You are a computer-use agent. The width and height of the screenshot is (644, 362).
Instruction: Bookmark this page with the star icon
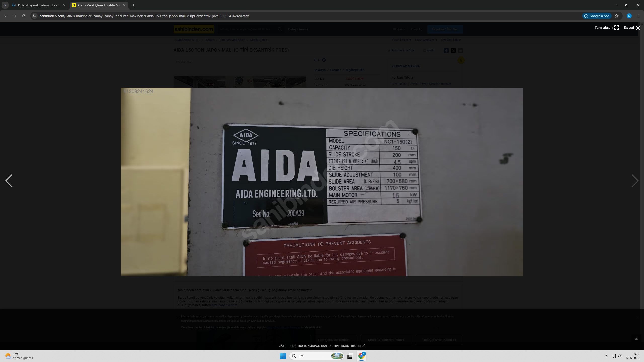tap(617, 16)
